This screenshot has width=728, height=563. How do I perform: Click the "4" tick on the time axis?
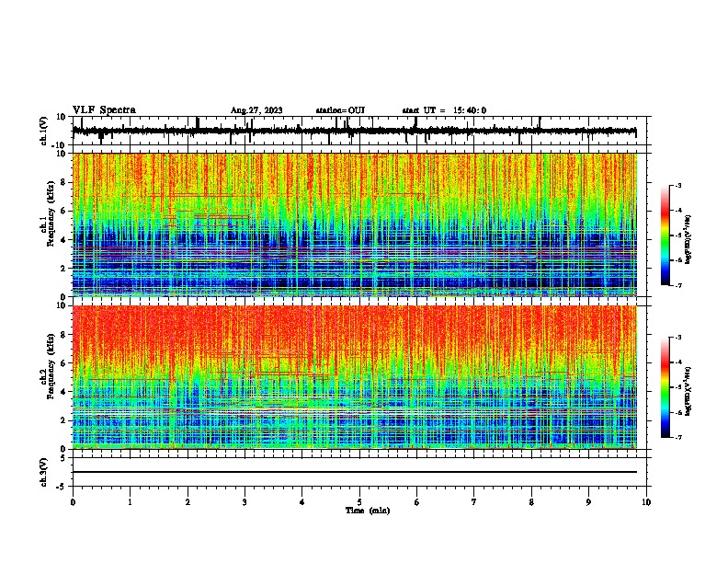click(301, 502)
